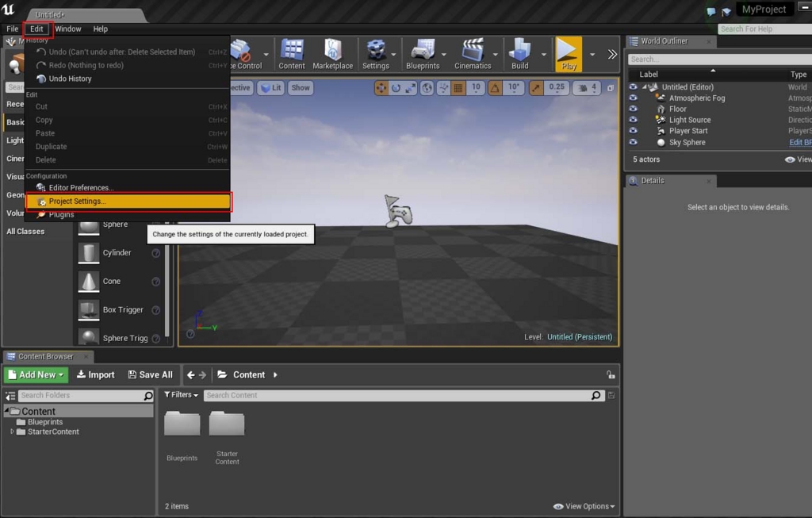The image size is (812, 518).
Task: Toggle surface snapping icon in viewport
Action: [443, 88]
